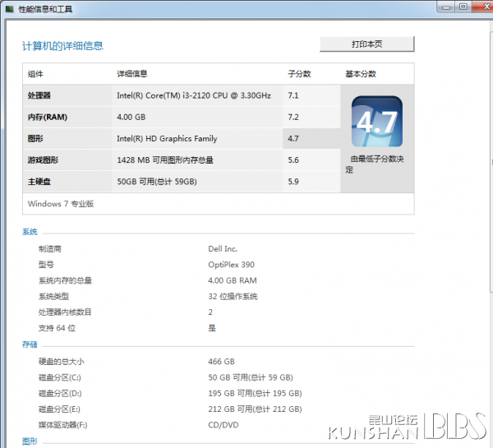
Task: Click the 详细信息 column header
Action: pos(132,74)
